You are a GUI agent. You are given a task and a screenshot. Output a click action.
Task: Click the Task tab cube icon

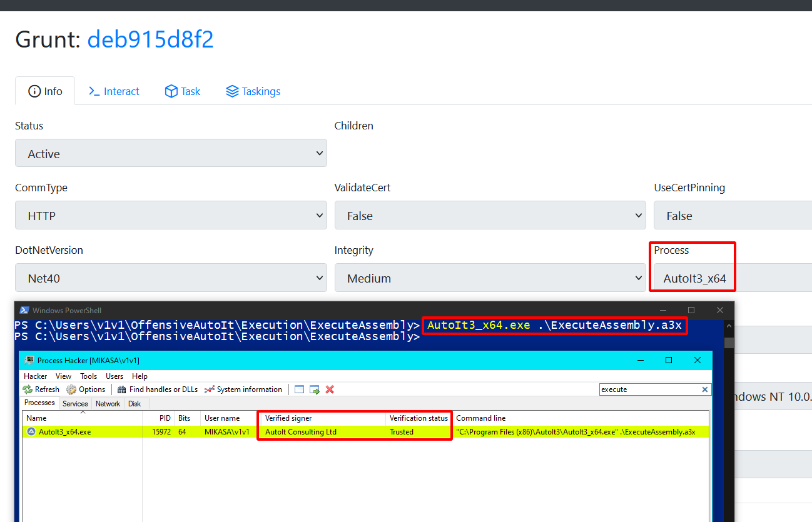click(171, 91)
